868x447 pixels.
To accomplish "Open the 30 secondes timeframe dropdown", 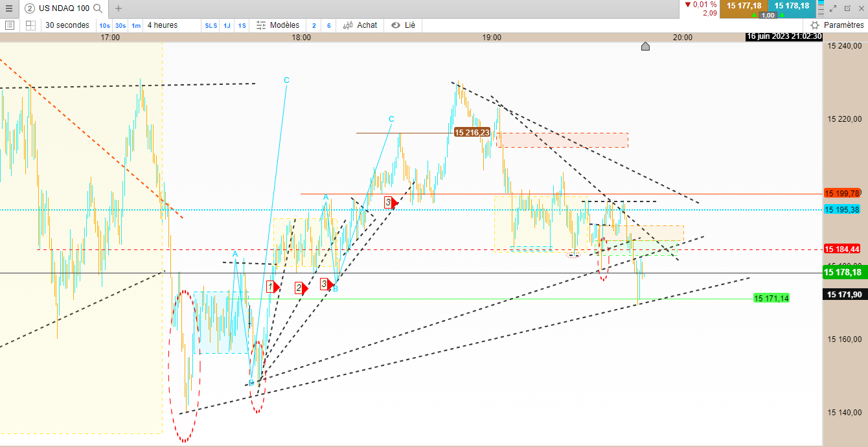I will click(x=67, y=25).
